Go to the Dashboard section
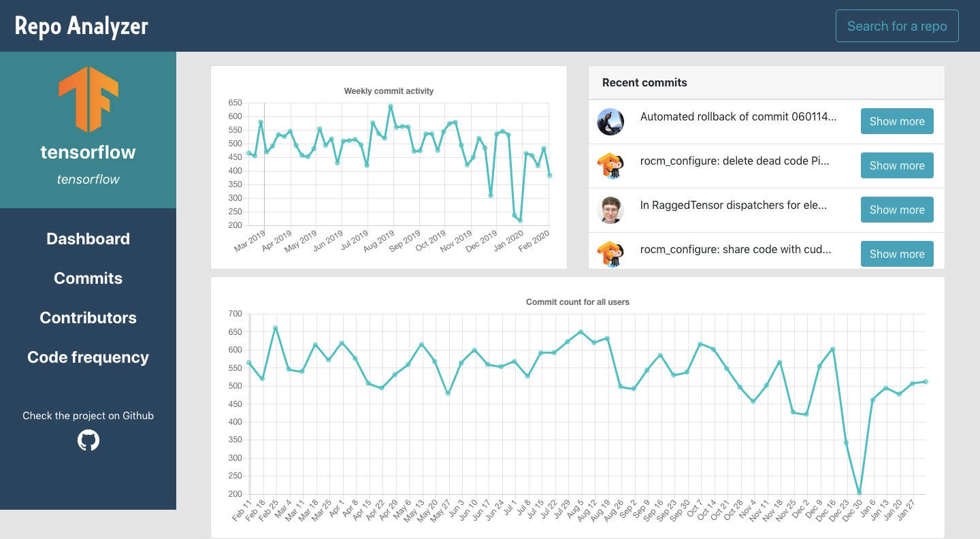The height and width of the screenshot is (539, 980). point(88,238)
